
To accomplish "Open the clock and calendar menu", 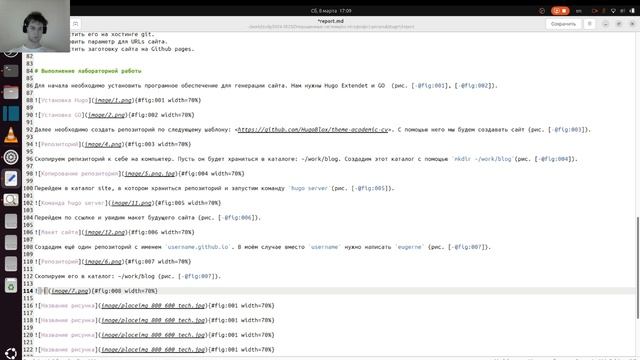I will 331,11.
